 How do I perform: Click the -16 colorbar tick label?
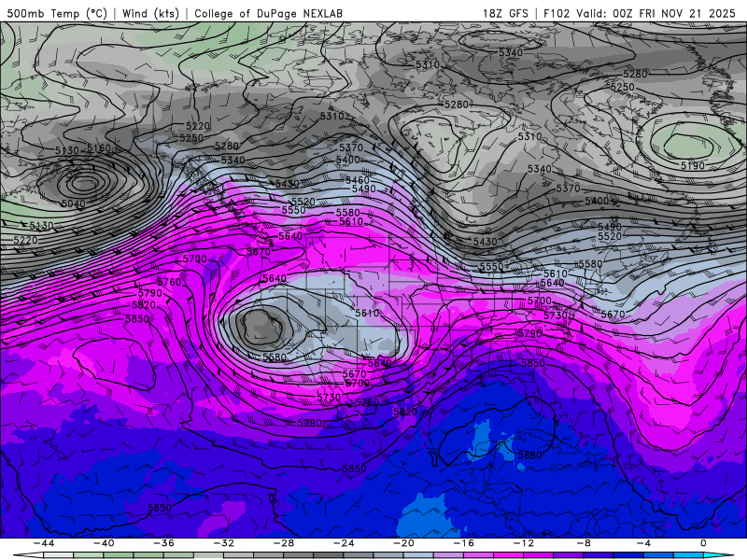[464, 543]
